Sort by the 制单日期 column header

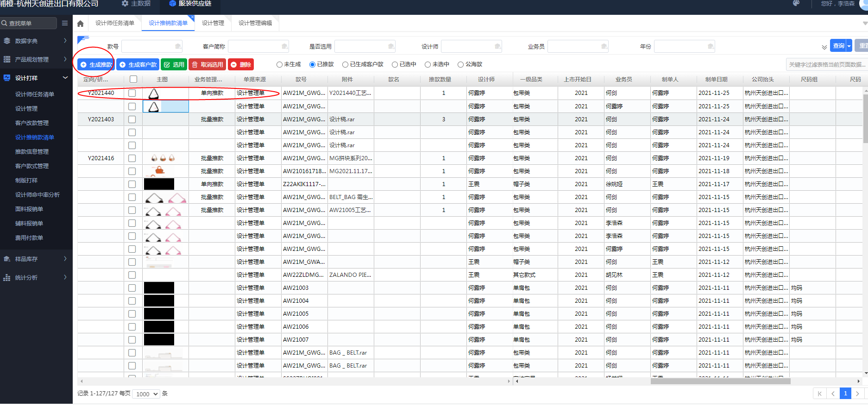(716, 79)
